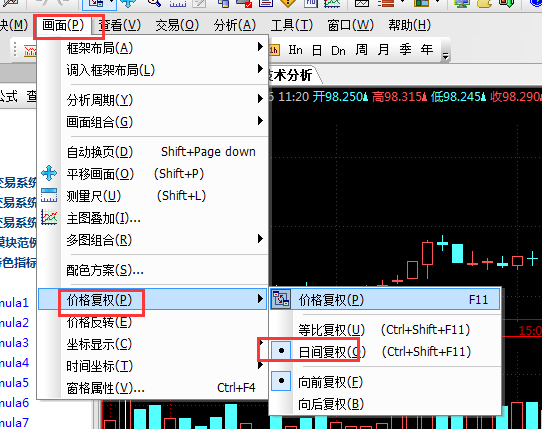Image resolution: width=542 pixels, height=429 pixels.
Task: Click the ruler icon beside 测量尺(U)
Action: tap(49, 195)
